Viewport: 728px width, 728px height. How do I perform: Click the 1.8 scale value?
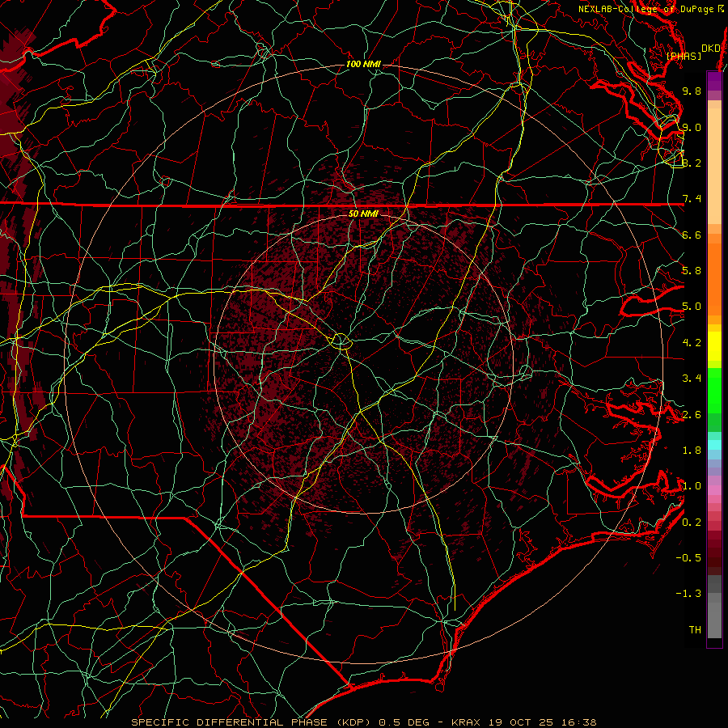point(692,451)
